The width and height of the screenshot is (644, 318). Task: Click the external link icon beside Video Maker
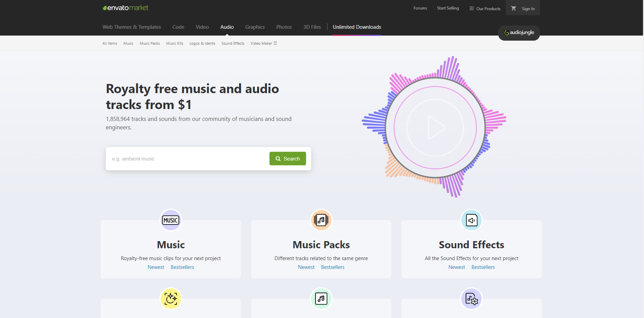275,43
